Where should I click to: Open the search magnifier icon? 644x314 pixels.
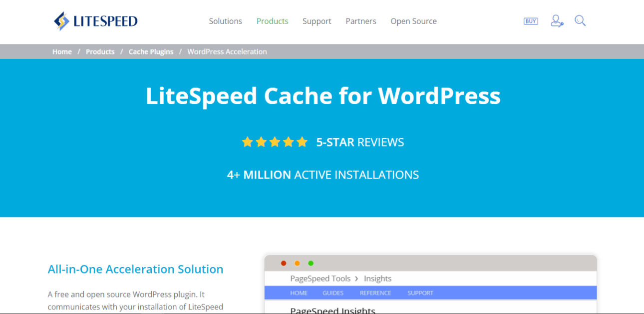580,20
